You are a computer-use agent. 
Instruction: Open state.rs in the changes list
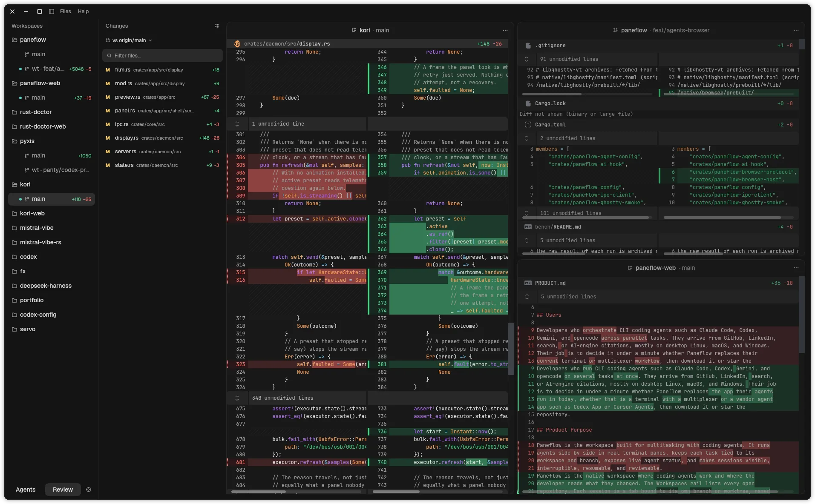pos(162,165)
